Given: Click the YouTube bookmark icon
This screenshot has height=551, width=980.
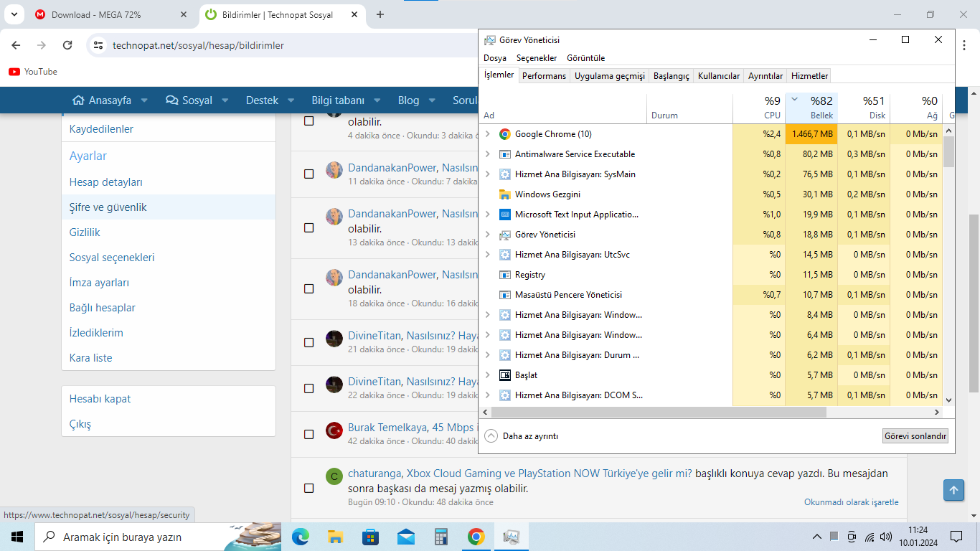Looking at the screenshot, I should (14, 72).
